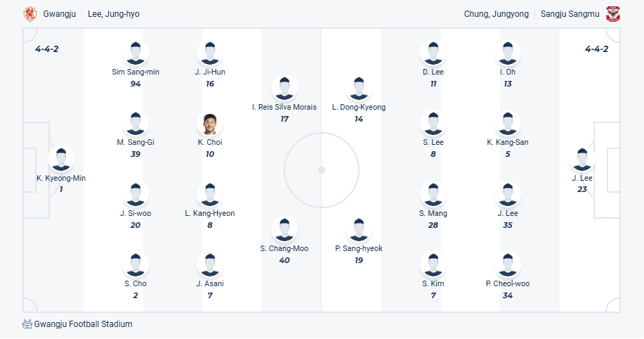
Task: Click the Sangju Sangmu club crest
Action: coord(613,14)
